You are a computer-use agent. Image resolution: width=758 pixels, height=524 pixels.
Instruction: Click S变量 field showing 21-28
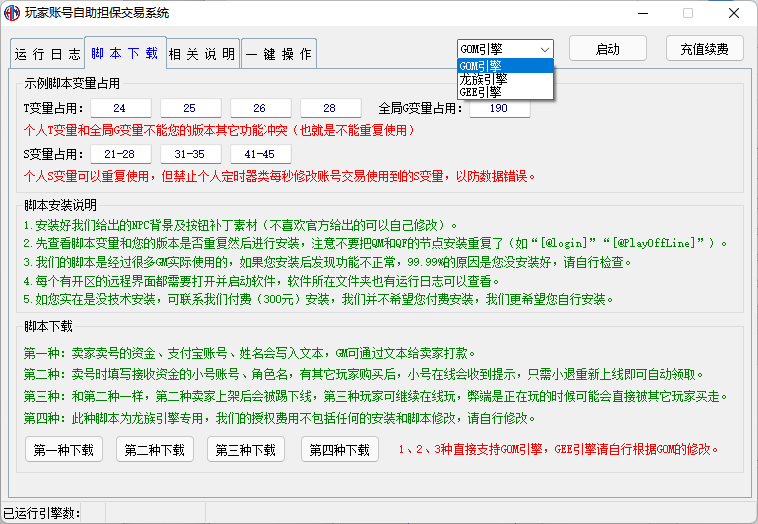click(120, 154)
